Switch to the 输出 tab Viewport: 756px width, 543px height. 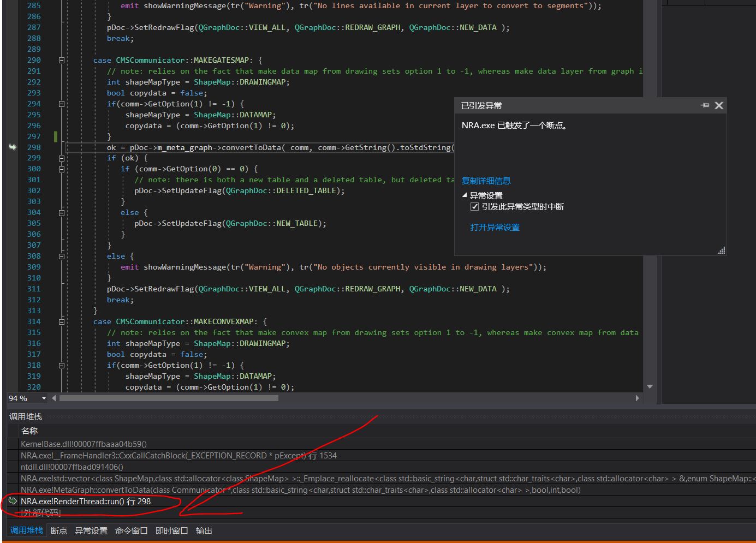click(x=204, y=530)
